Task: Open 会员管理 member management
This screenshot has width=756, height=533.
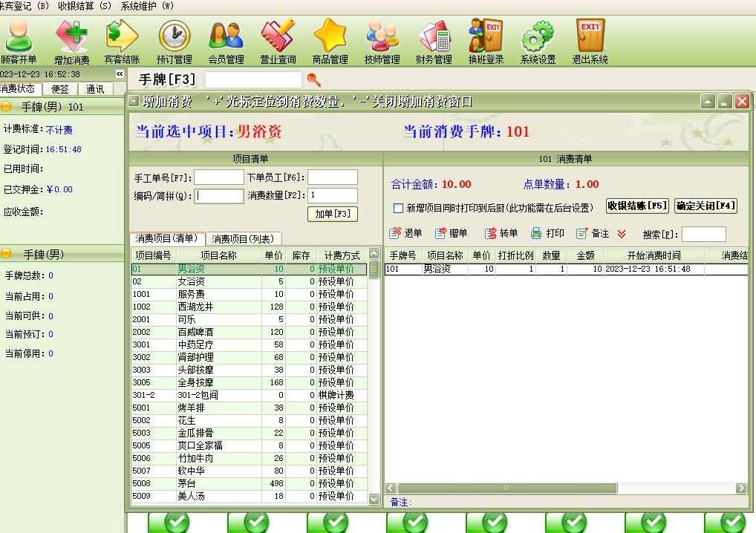Action: pos(226,36)
